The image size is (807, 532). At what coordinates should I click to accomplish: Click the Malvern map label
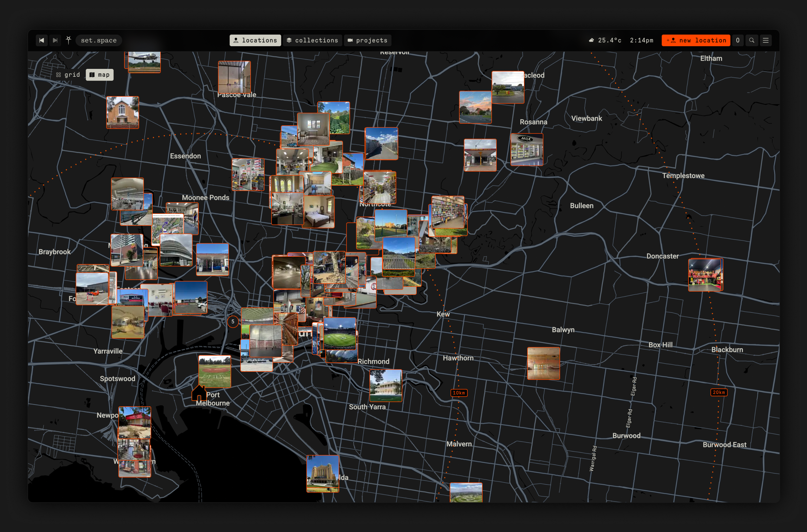(459, 444)
